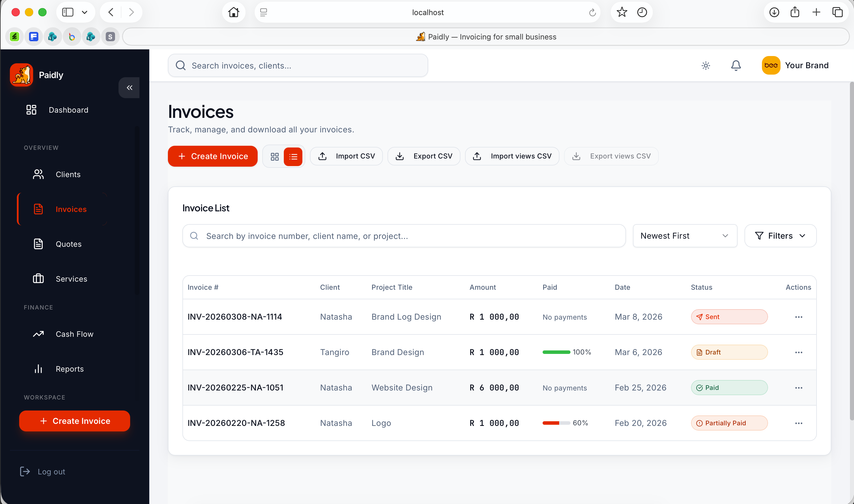
Task: Click Export CSV
Action: click(424, 156)
